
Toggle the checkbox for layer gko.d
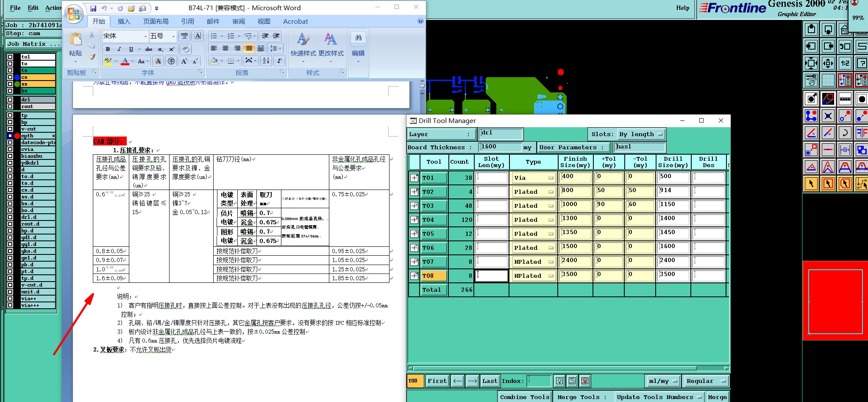click(10, 251)
